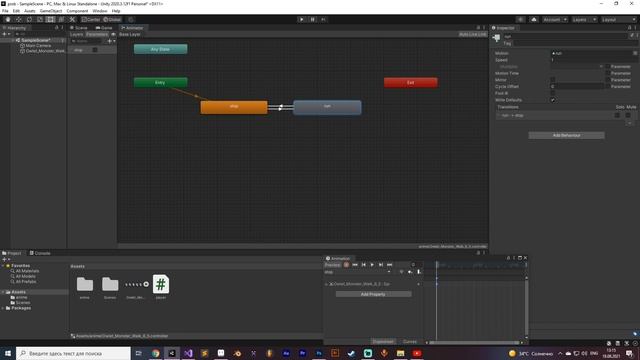Image resolution: width=640 pixels, height=360 pixels.
Task: Open the Window menu
Action: point(100,11)
